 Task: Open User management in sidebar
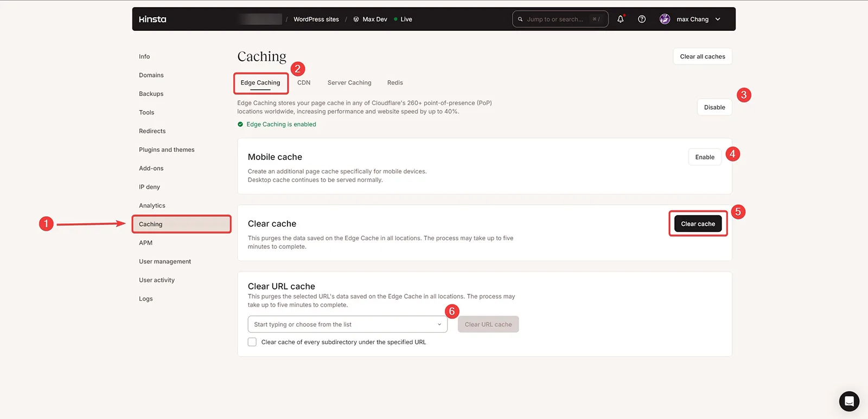click(x=165, y=262)
